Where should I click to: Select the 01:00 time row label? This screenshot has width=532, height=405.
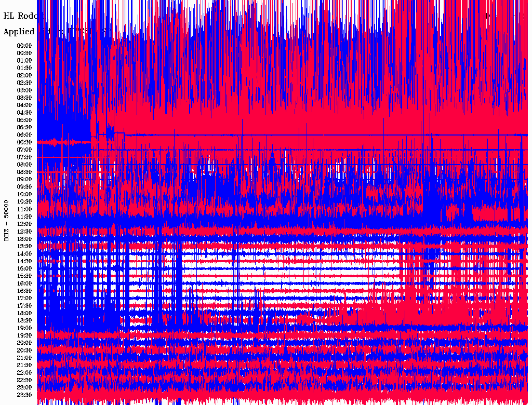click(24, 60)
